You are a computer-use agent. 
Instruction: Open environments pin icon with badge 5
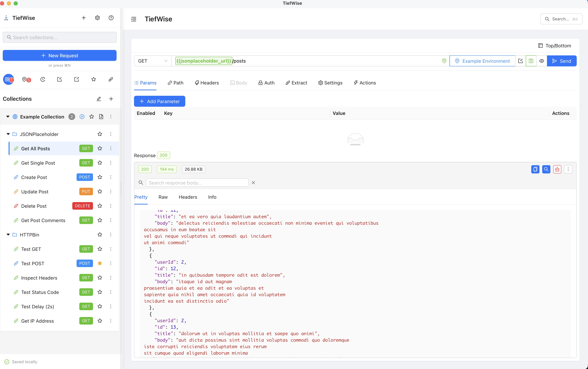click(26, 79)
